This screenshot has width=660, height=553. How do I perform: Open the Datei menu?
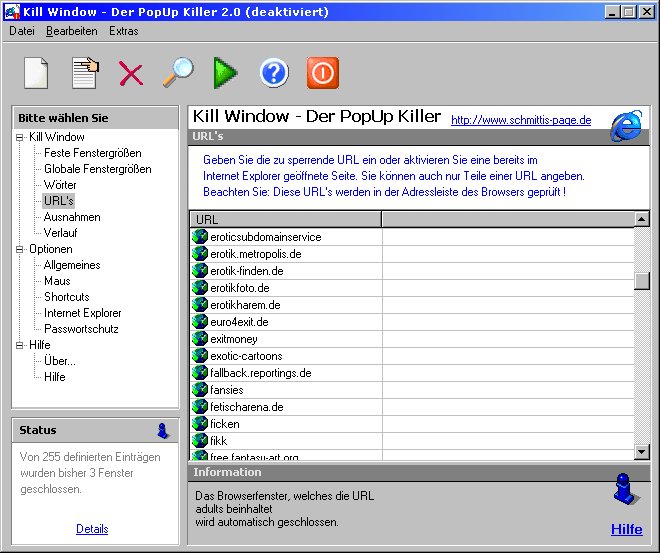point(22,31)
